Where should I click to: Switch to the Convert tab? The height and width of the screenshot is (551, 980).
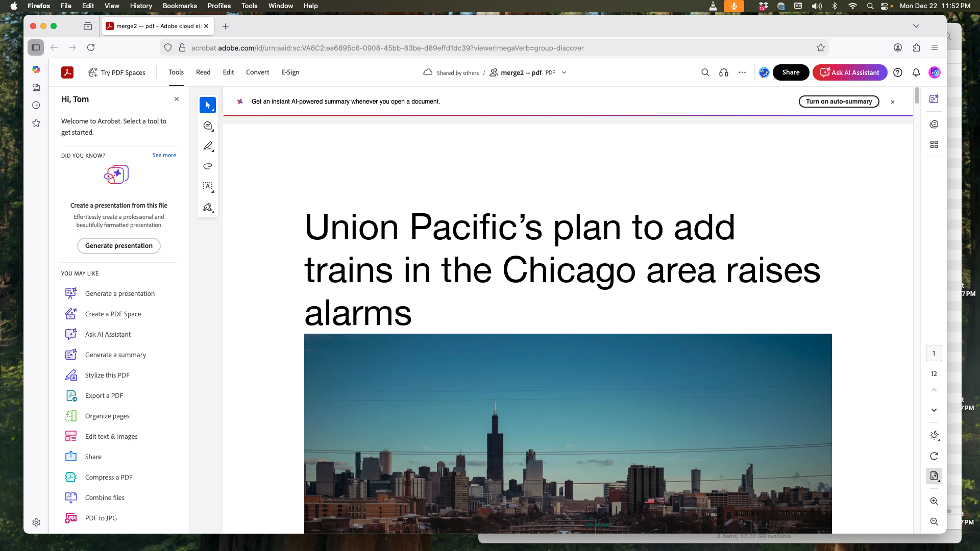tap(257, 72)
